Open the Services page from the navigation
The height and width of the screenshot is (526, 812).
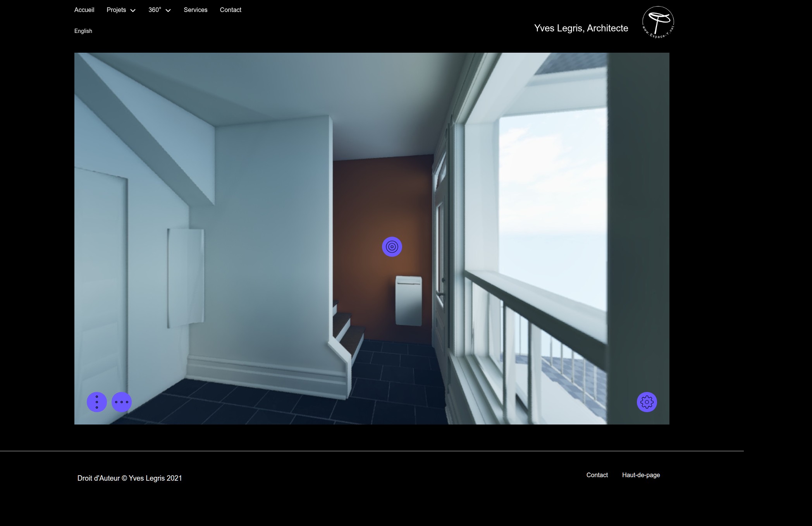(195, 10)
